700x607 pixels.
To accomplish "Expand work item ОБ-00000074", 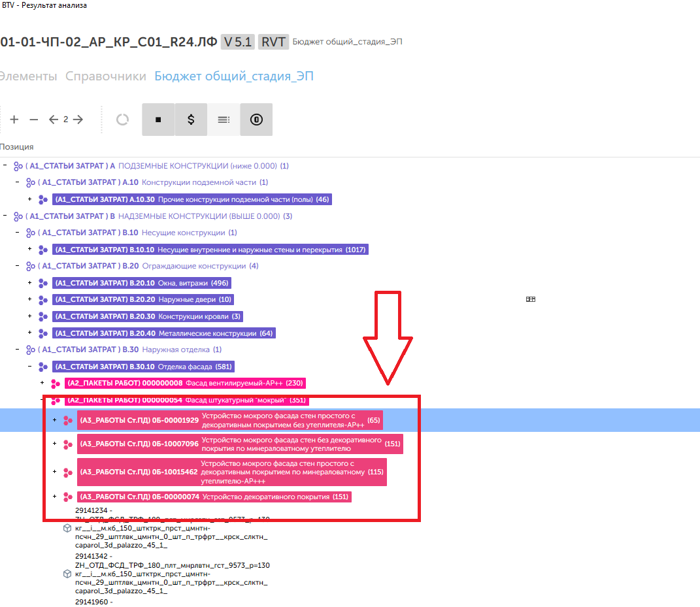I will (55, 496).
